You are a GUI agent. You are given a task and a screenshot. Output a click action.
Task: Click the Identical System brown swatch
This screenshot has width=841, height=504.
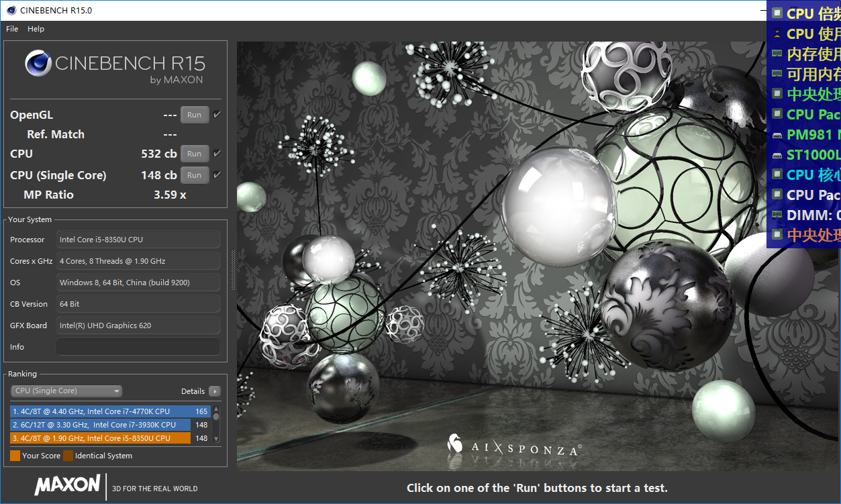[x=68, y=456]
